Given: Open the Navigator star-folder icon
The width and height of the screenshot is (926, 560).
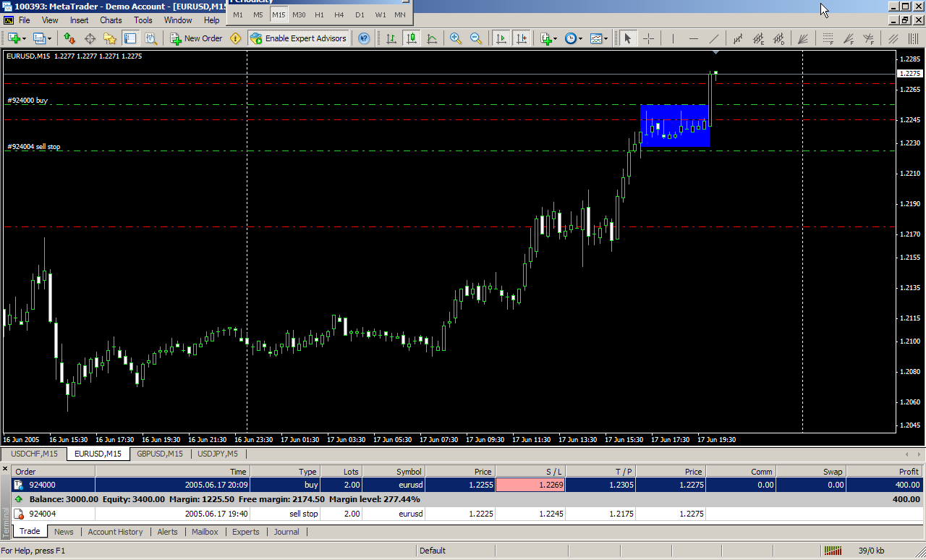Looking at the screenshot, I should click(x=110, y=38).
